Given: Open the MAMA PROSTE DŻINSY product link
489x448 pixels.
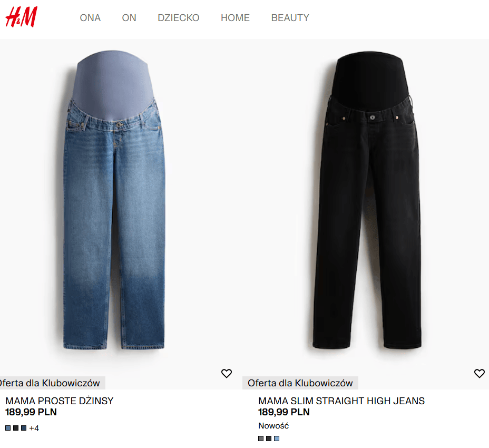Looking at the screenshot, I should 59,401.
